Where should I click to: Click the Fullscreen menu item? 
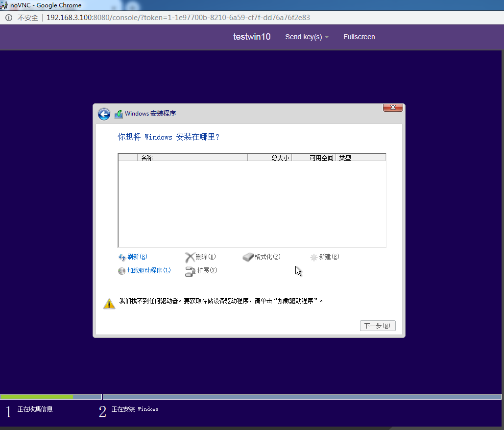(359, 37)
